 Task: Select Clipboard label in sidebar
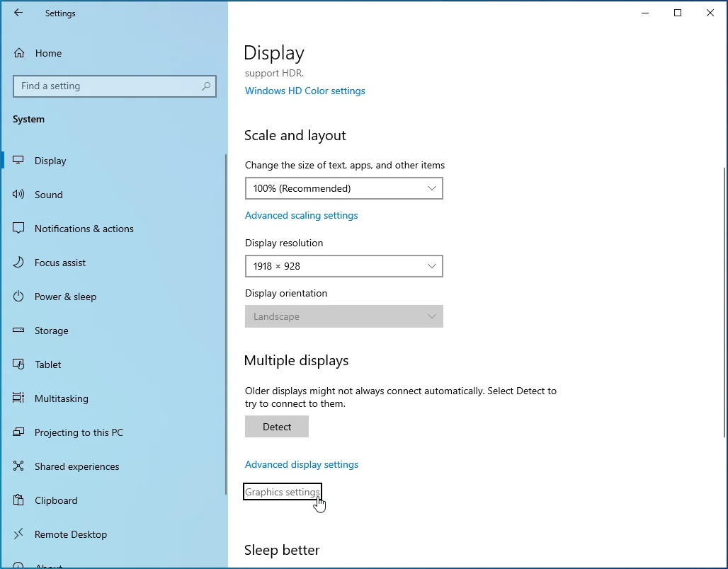(x=56, y=500)
